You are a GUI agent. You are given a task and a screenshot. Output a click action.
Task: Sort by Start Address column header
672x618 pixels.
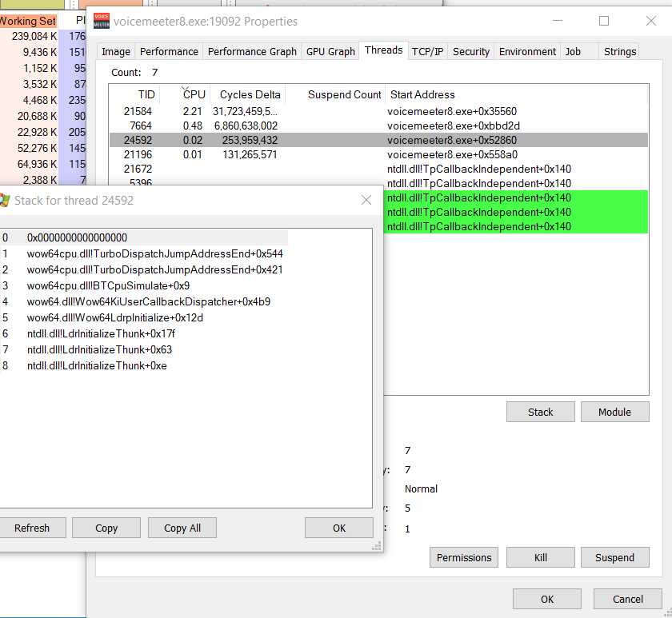click(x=422, y=94)
